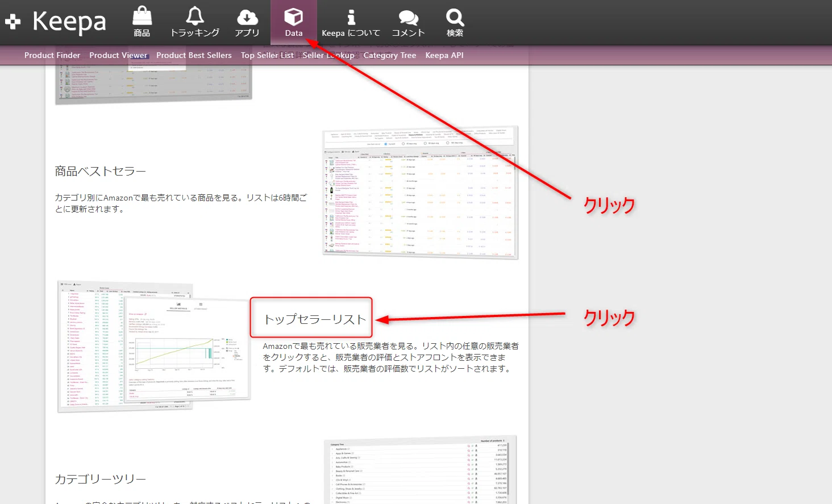Go to Product Finder submenu
832x504 pixels.
52,55
